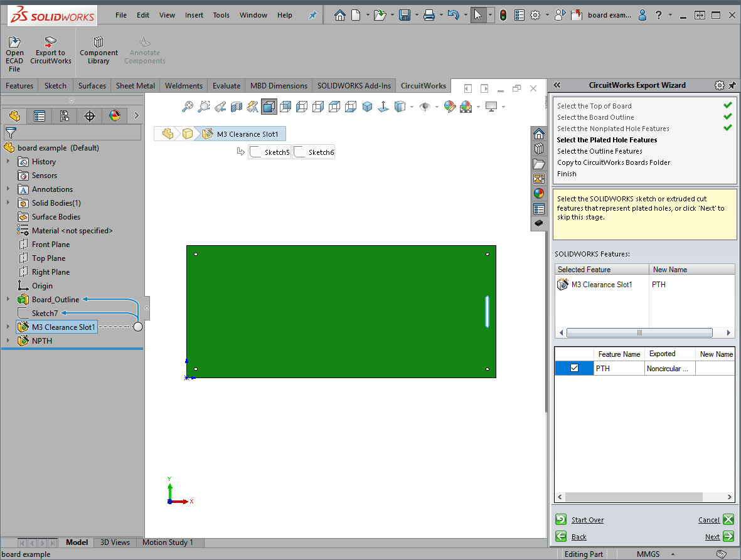Undo the last action
The image size is (741, 560).
coord(453,15)
